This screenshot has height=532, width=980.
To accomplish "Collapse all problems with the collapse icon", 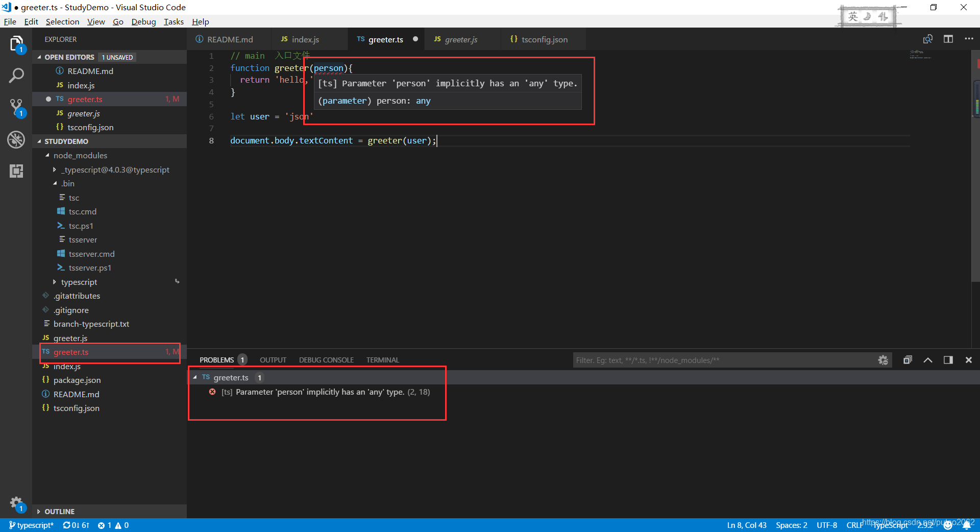I will 908,360.
